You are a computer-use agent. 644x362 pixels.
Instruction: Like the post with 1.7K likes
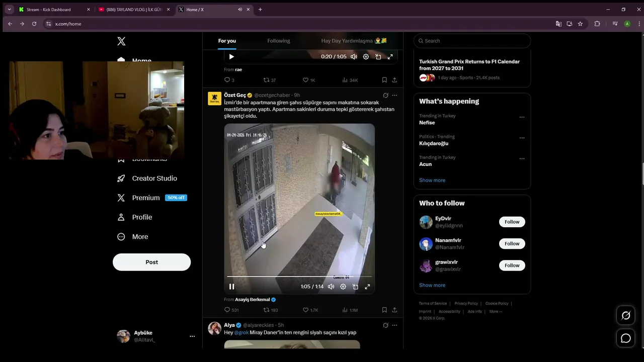click(x=310, y=310)
